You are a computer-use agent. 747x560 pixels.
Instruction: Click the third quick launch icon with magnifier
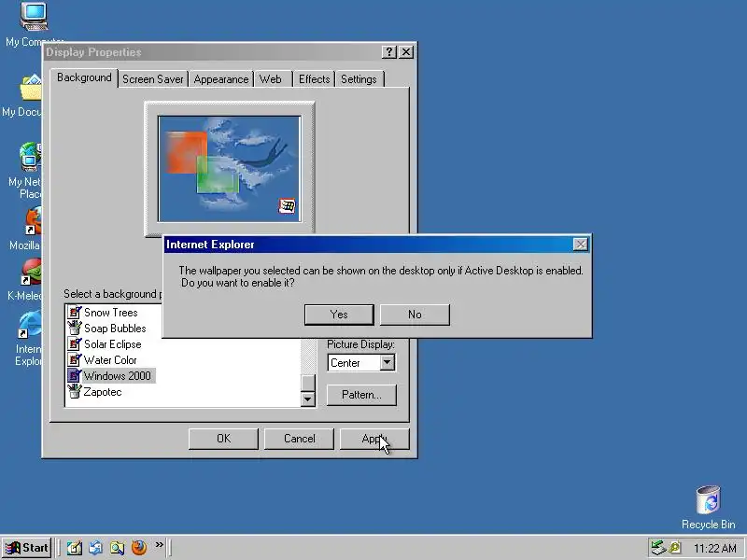(x=118, y=548)
